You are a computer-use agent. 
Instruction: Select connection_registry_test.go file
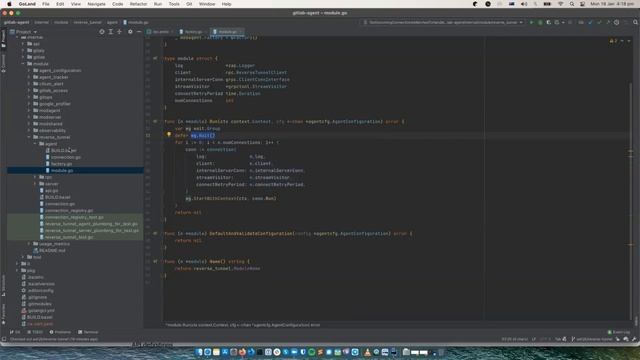point(74,217)
